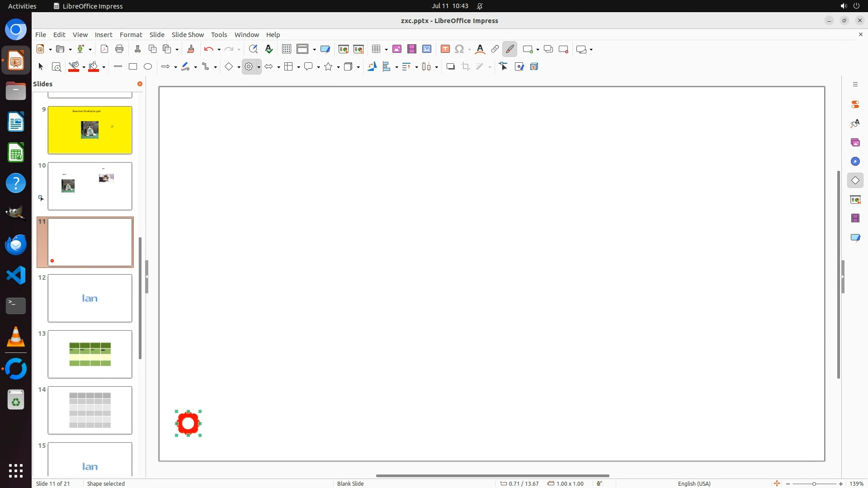Expand Stars and Banners shape dropdown
The width and height of the screenshot is (868, 488).
click(338, 67)
